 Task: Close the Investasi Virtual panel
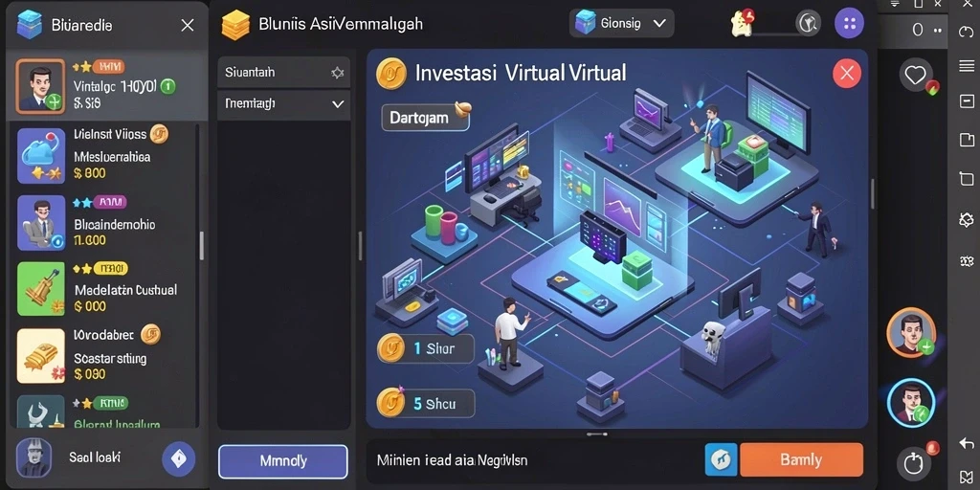click(847, 74)
